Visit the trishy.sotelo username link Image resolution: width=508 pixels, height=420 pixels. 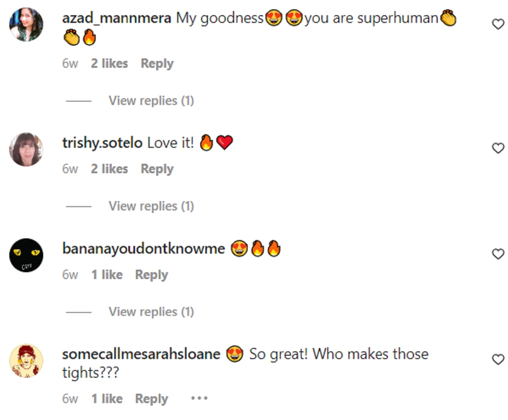102,143
